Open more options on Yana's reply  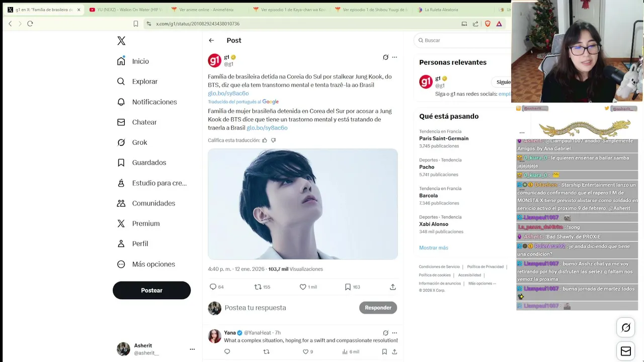pyautogui.click(x=394, y=333)
